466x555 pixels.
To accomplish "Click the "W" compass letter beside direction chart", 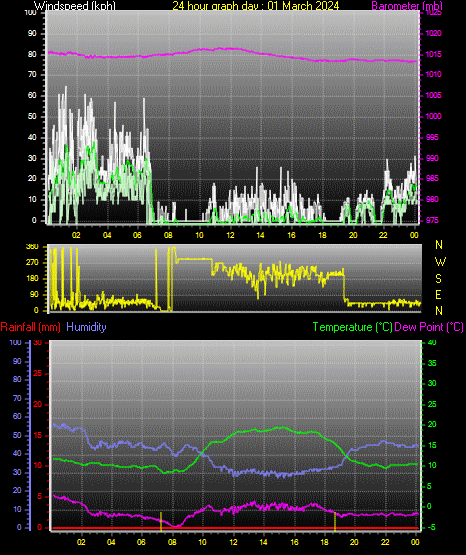I will 440,262.
